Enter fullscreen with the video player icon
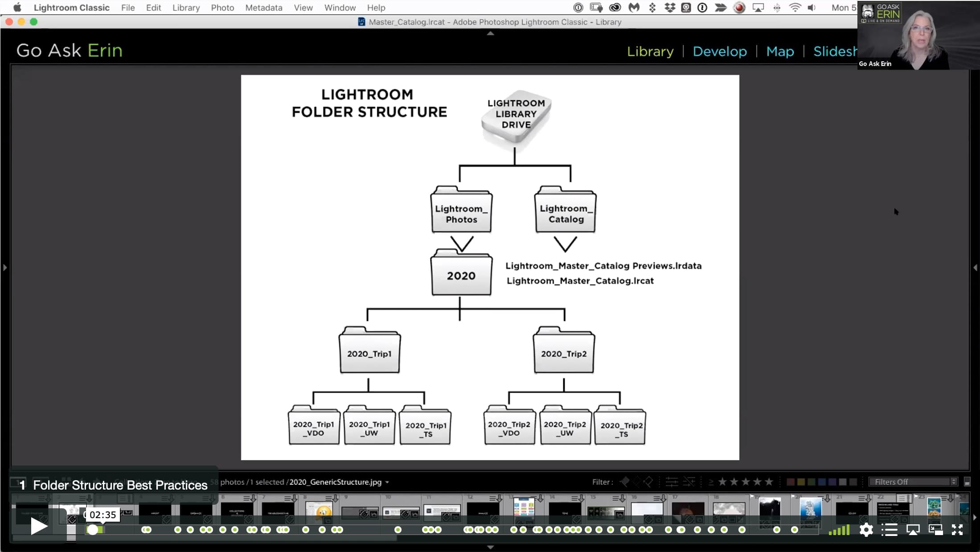 click(957, 530)
